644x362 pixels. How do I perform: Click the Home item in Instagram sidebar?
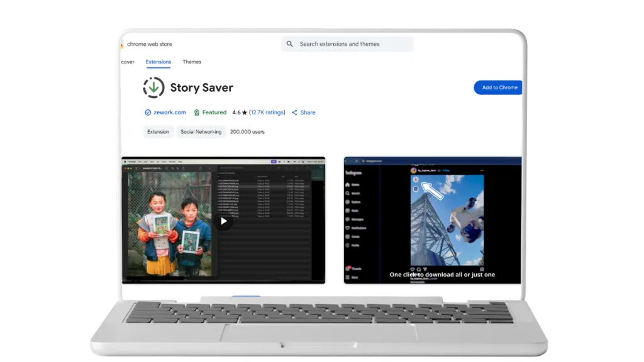pos(352,185)
